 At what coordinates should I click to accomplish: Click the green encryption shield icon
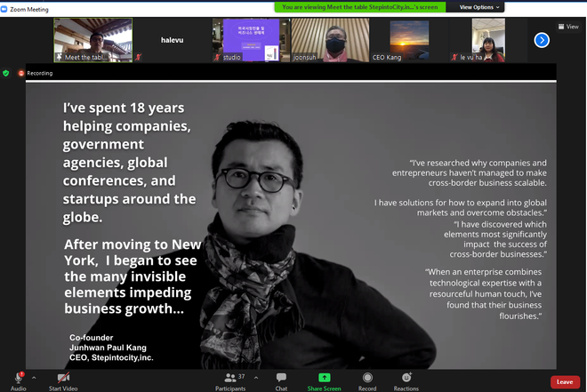[x=6, y=73]
